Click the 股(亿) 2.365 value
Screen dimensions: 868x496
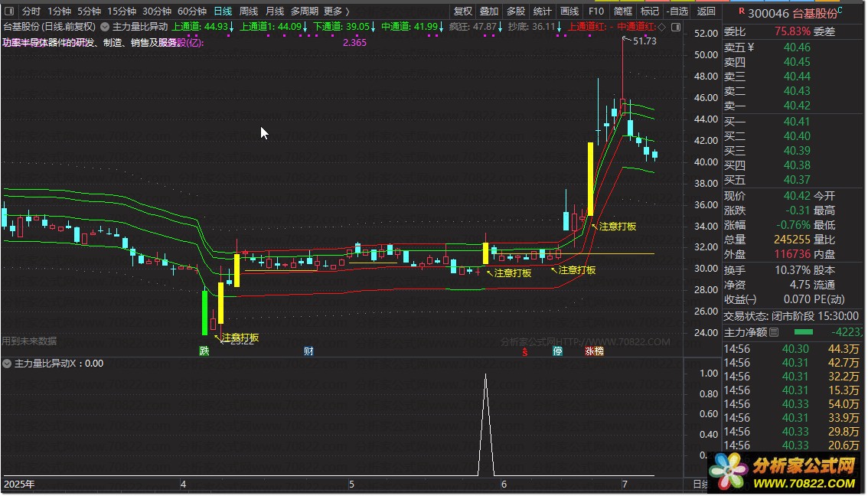click(x=354, y=43)
